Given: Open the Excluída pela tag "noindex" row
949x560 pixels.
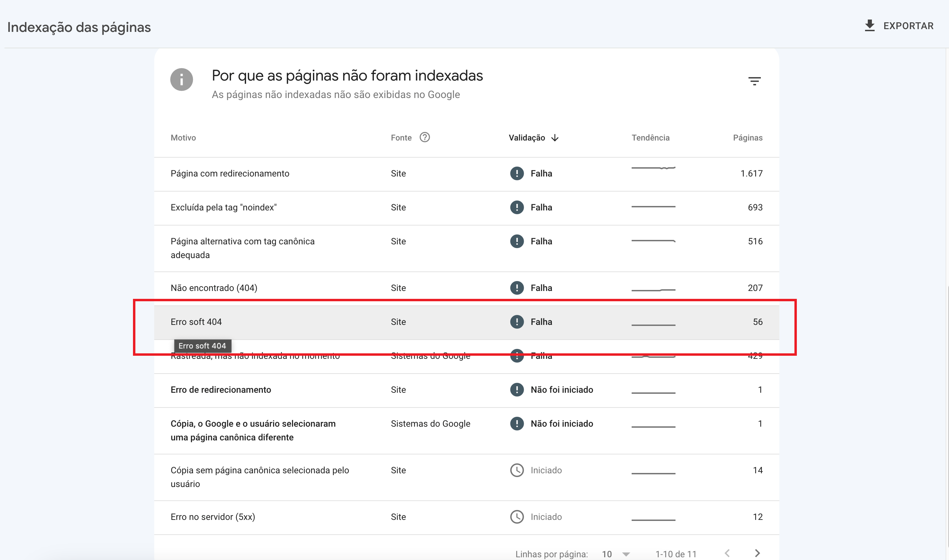Looking at the screenshot, I should click(466, 208).
